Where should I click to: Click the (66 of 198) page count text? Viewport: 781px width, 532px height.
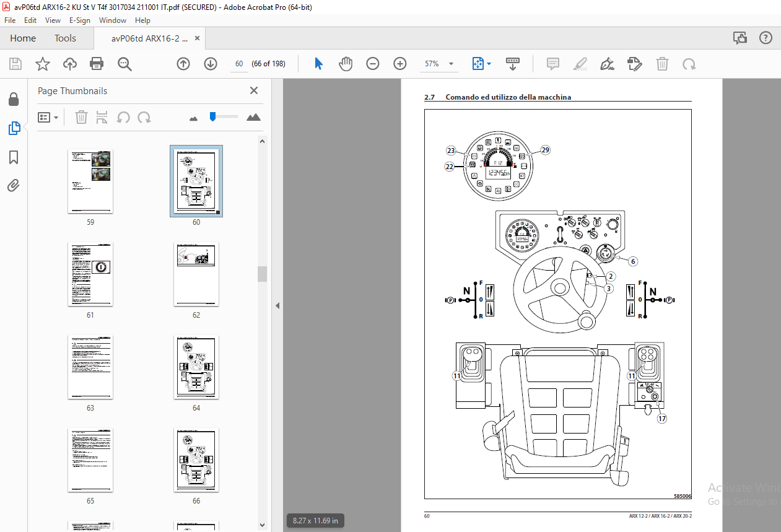pyautogui.click(x=268, y=64)
